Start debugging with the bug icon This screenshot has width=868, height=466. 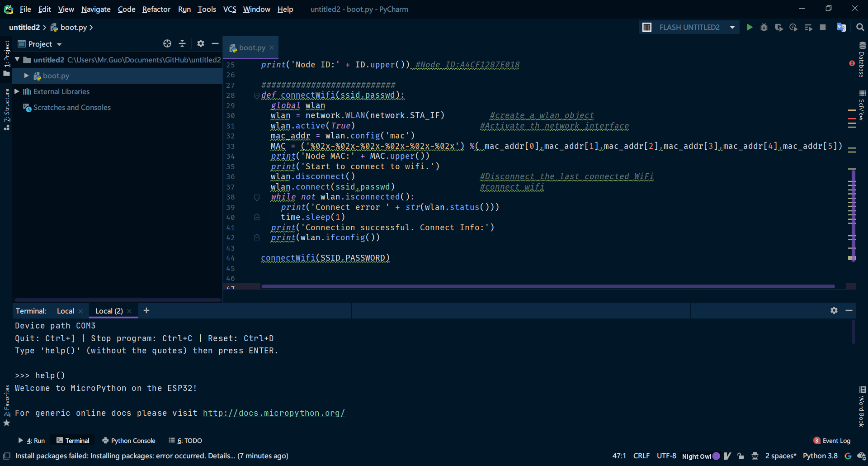point(764,27)
